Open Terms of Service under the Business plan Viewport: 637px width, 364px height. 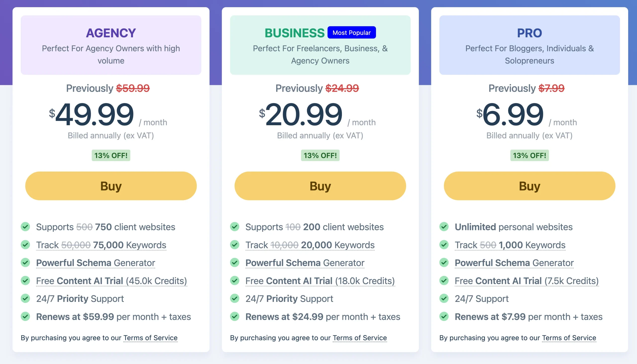(x=359, y=337)
